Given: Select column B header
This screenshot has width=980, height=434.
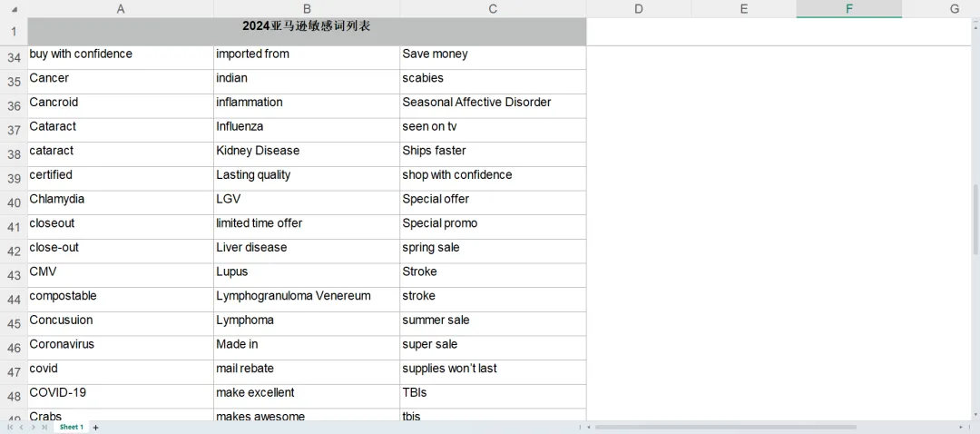Looking at the screenshot, I should [307, 9].
